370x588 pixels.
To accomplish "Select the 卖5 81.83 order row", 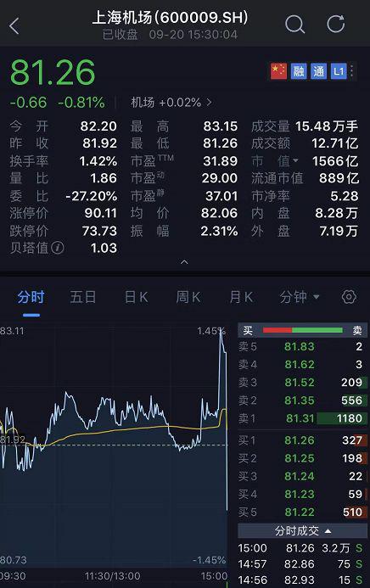I will pyautogui.click(x=302, y=346).
